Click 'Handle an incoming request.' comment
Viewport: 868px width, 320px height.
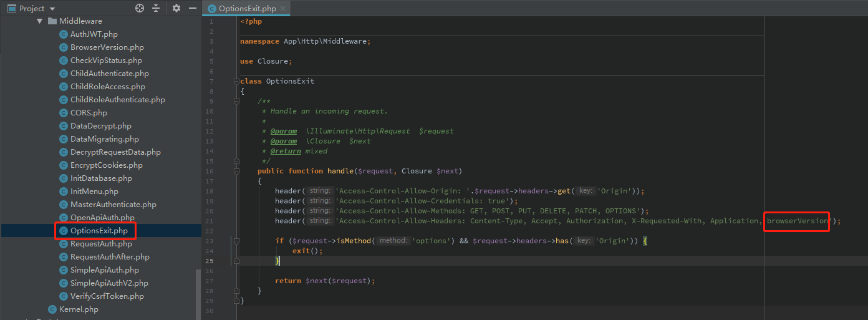329,111
